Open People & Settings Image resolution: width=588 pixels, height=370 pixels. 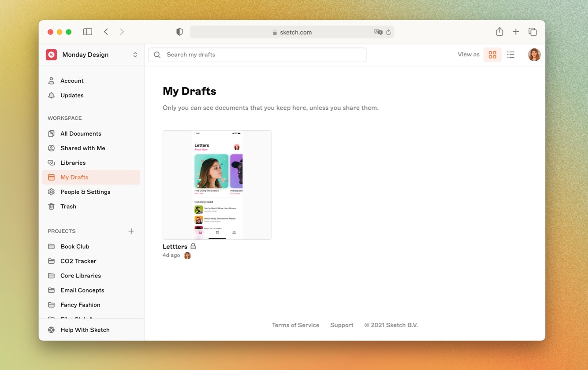pyautogui.click(x=91, y=192)
